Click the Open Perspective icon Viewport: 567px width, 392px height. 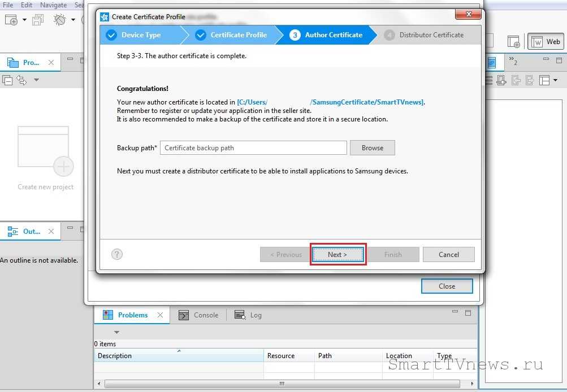(x=513, y=41)
